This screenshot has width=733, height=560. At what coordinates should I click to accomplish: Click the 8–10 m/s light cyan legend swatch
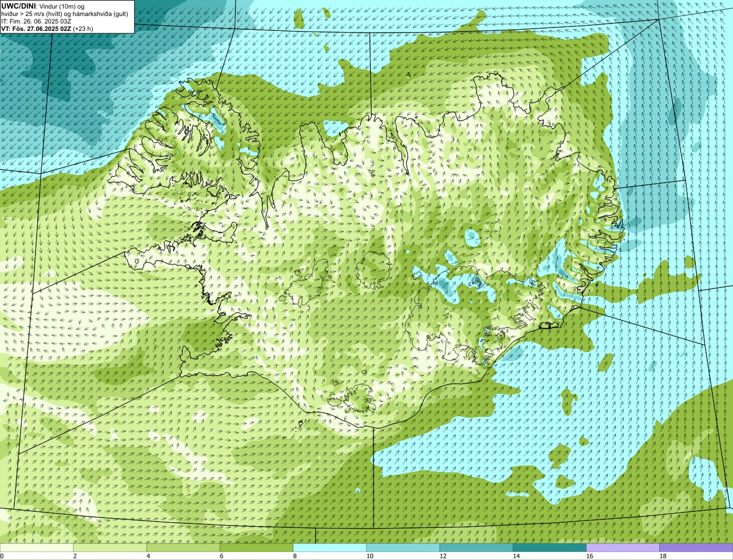(x=330, y=548)
